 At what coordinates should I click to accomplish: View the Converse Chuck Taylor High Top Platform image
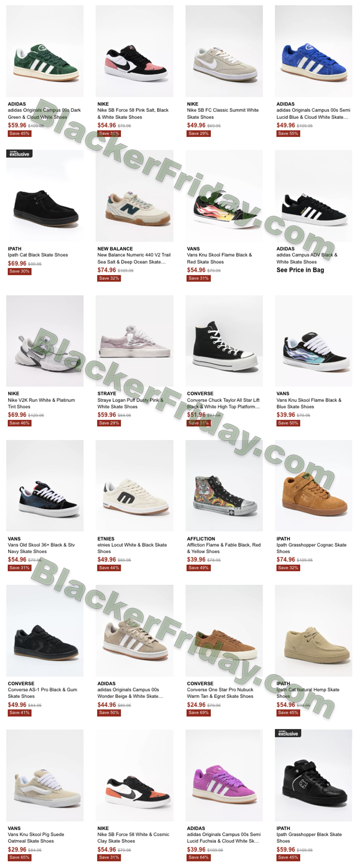[224, 341]
